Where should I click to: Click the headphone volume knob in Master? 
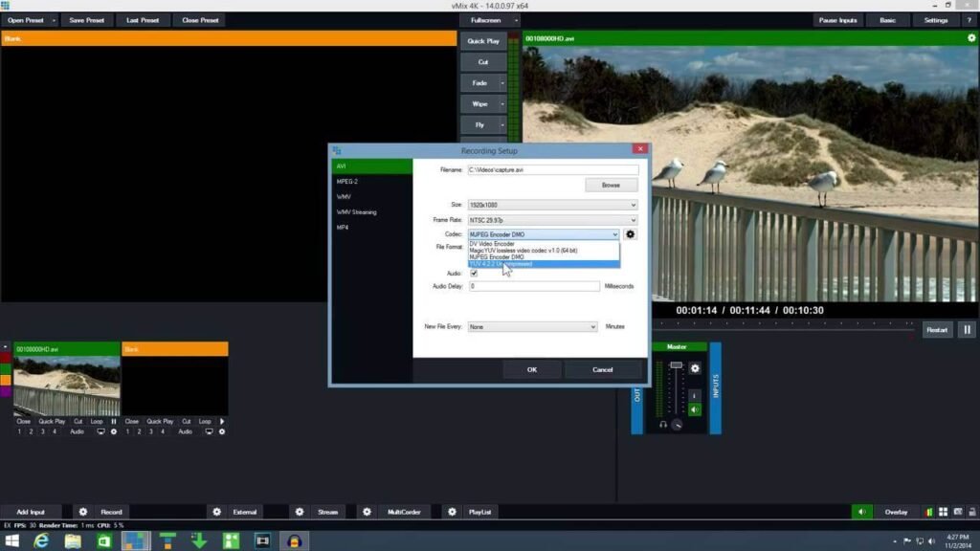point(678,425)
